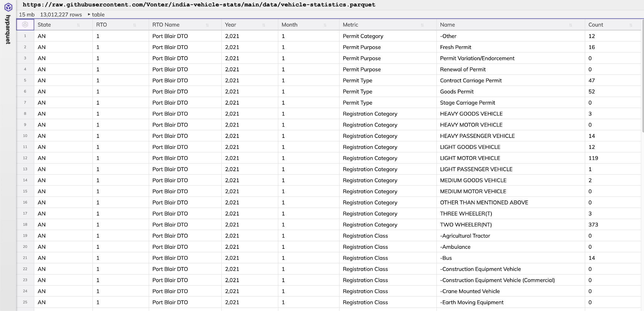This screenshot has height=311, width=644.
Task: Click the parquet file URL at top
Action: 199,5
